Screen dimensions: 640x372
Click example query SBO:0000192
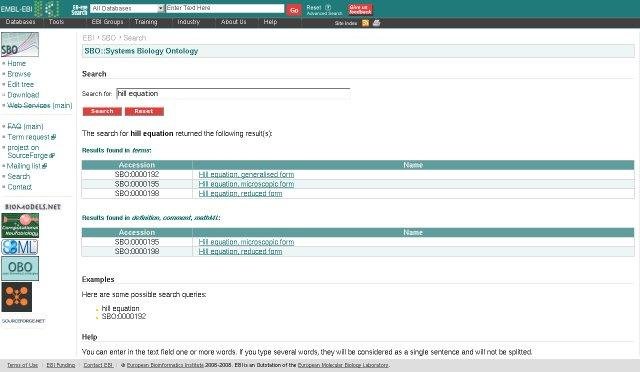pyautogui.click(x=124, y=316)
